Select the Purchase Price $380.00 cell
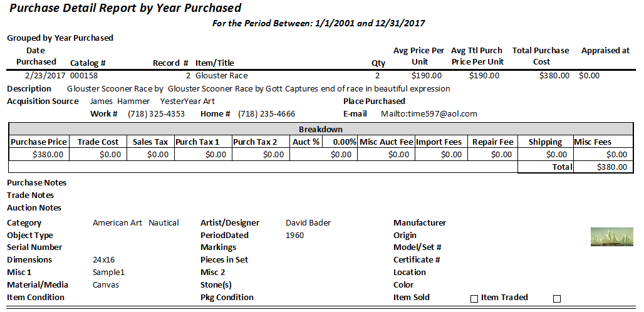The height and width of the screenshot is (312, 644). (39, 154)
